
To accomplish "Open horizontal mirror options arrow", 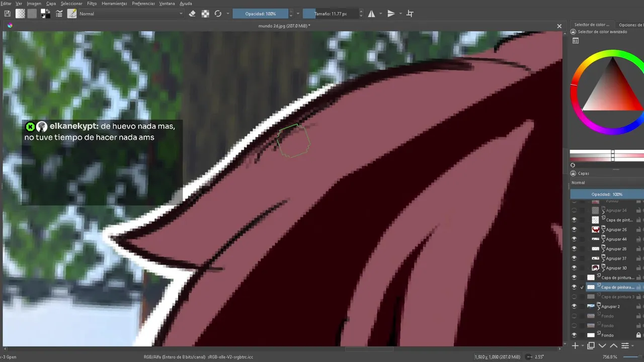I will click(x=380, y=14).
